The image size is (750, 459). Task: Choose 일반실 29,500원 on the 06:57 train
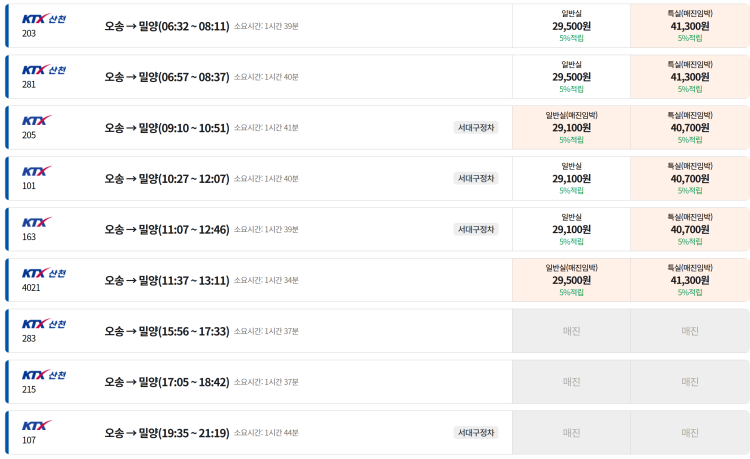571,76
